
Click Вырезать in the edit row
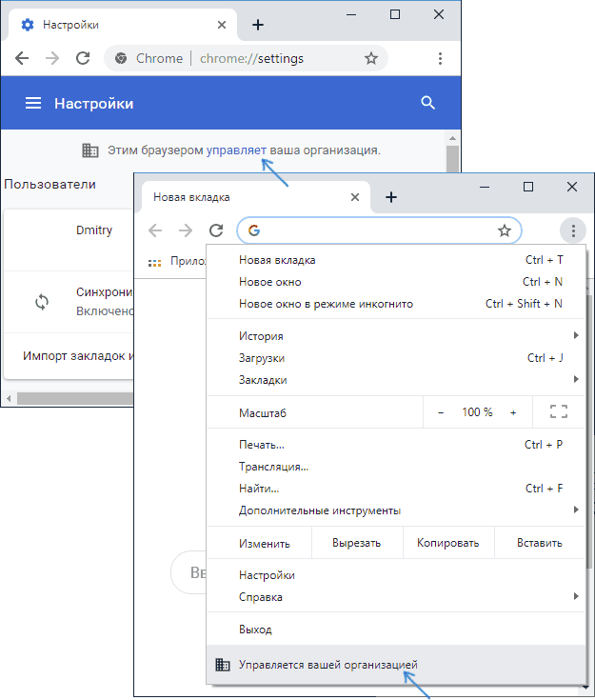pyautogui.click(x=357, y=543)
